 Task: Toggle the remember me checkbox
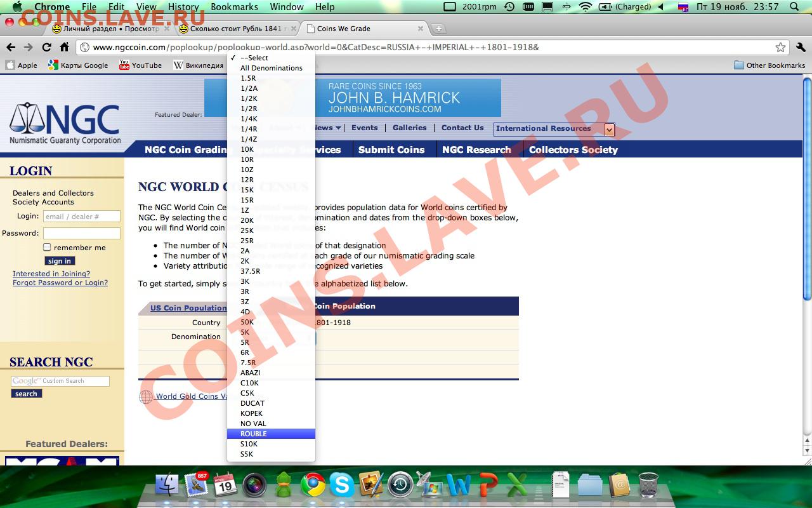47,247
